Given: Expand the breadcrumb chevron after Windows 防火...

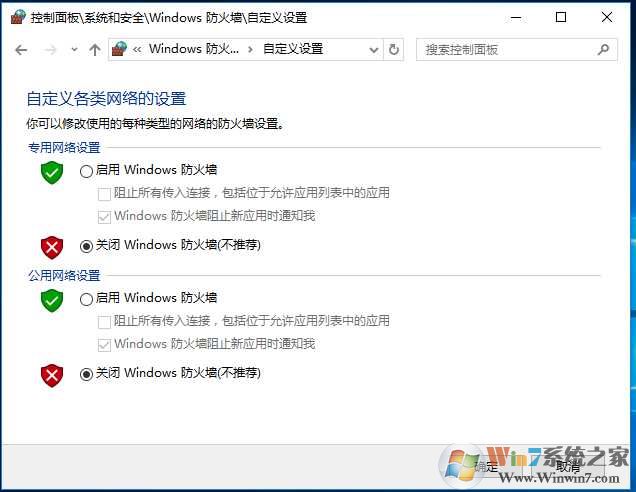Looking at the screenshot, I should click(x=250, y=49).
